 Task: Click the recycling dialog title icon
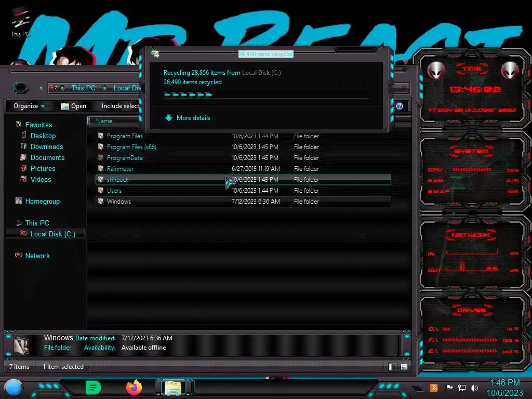tap(155, 54)
